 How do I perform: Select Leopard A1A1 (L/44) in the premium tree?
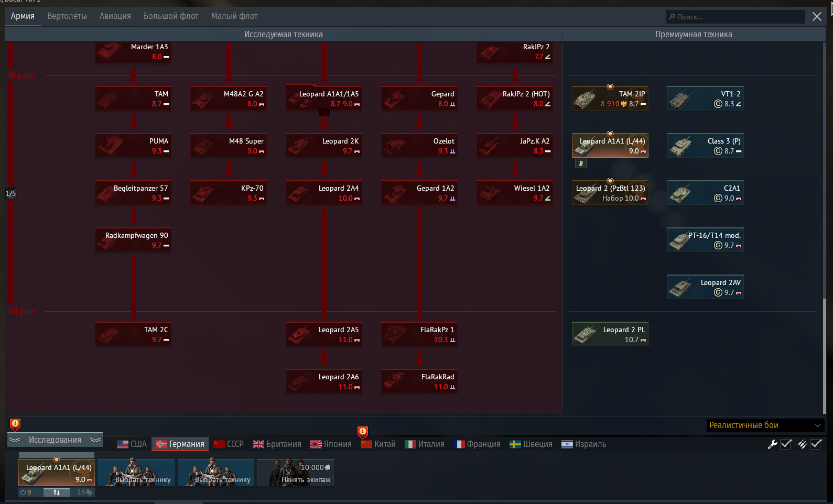tap(610, 146)
